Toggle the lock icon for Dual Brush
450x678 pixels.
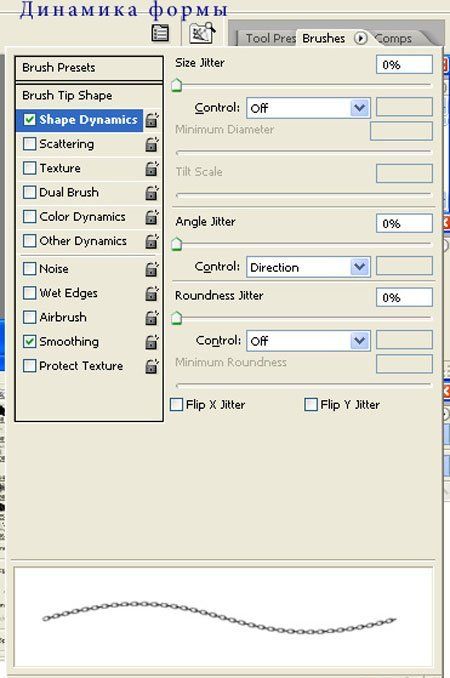click(151, 193)
